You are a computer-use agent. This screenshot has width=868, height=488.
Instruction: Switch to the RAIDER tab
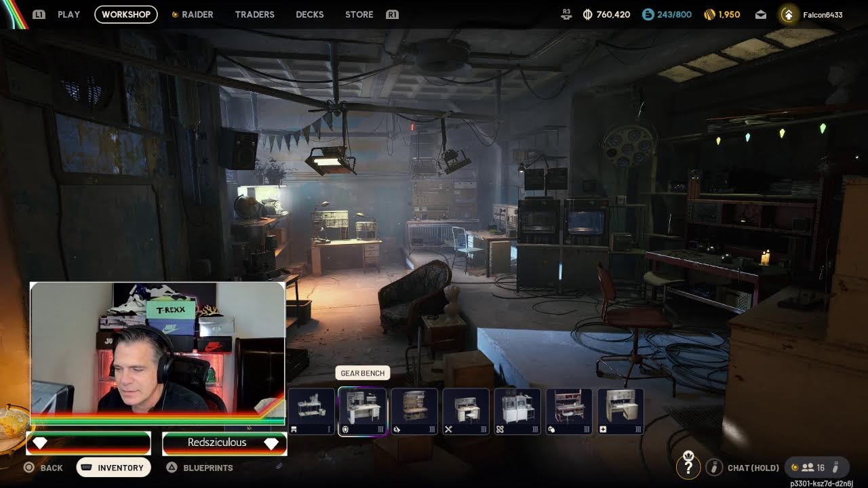[x=197, y=14]
